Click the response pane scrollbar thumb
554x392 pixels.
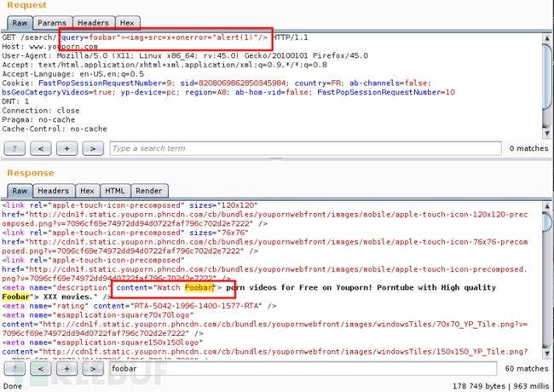click(547, 221)
